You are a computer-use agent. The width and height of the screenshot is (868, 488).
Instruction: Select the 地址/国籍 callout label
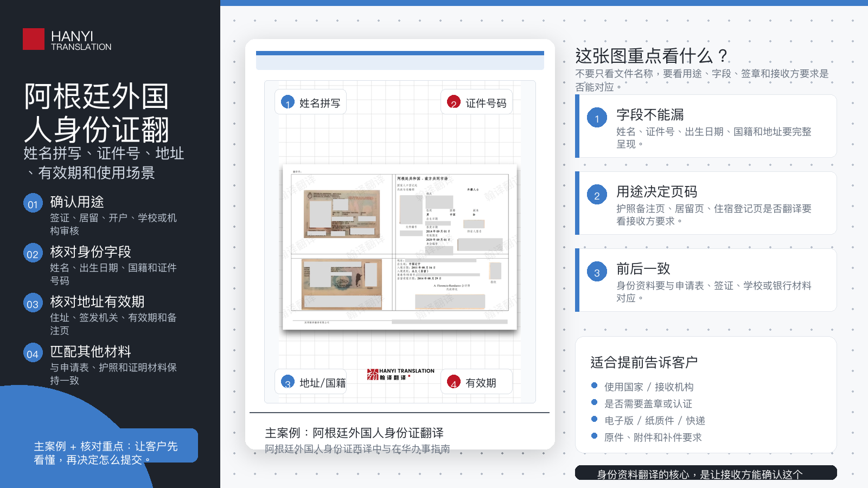coord(310,382)
